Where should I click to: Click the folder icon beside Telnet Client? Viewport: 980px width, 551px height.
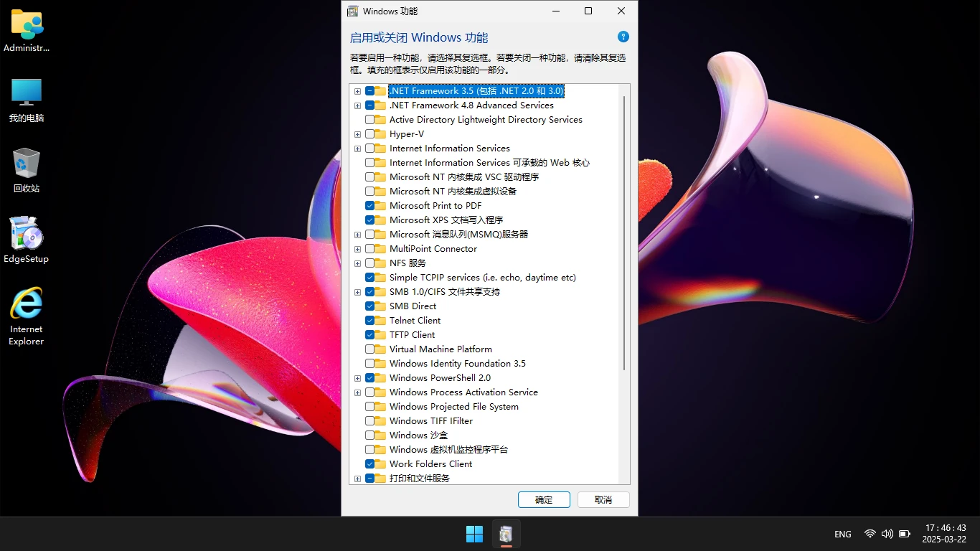click(x=380, y=321)
